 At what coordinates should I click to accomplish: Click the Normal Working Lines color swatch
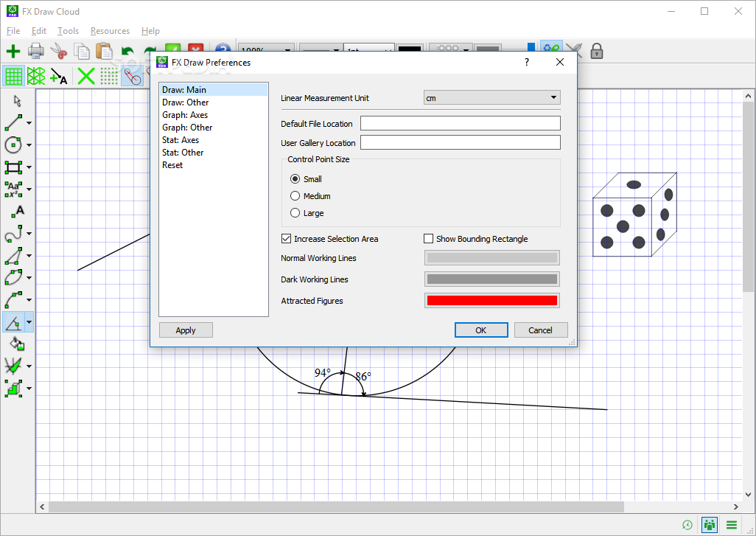[491, 257]
